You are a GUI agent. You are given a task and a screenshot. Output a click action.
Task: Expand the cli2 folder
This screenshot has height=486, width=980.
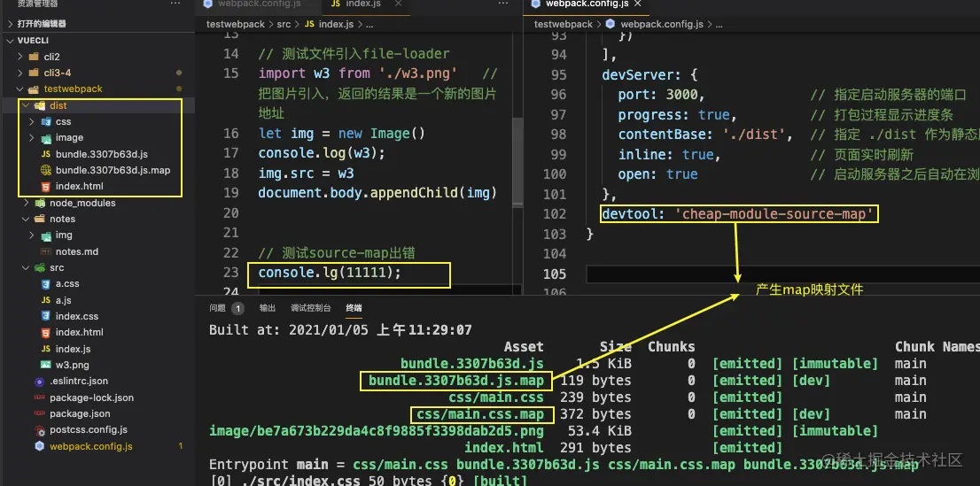[x=20, y=57]
